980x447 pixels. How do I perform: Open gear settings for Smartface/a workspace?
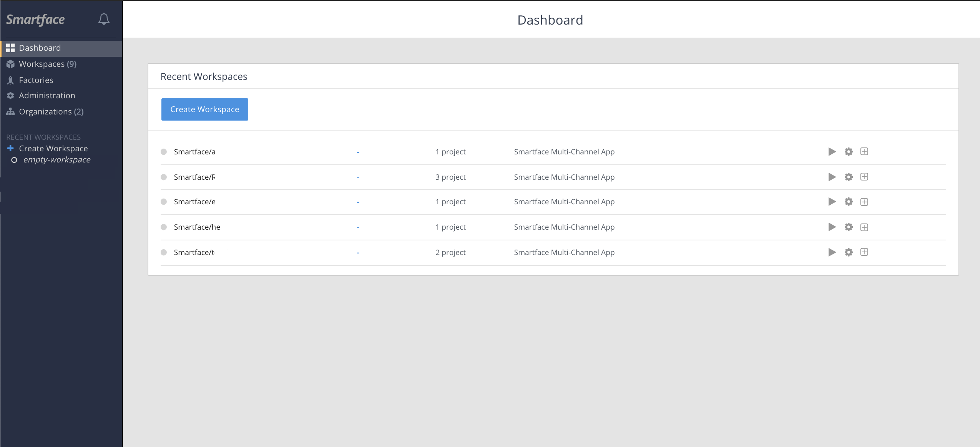point(849,152)
